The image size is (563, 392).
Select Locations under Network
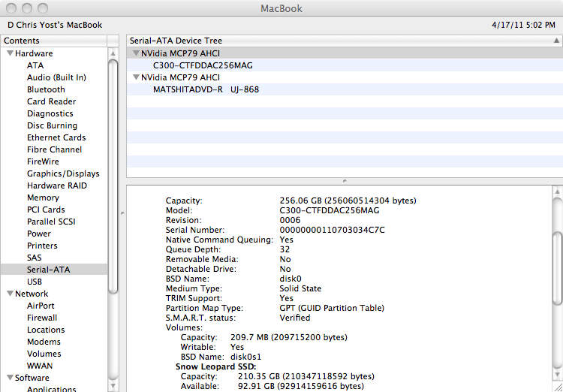tap(46, 330)
